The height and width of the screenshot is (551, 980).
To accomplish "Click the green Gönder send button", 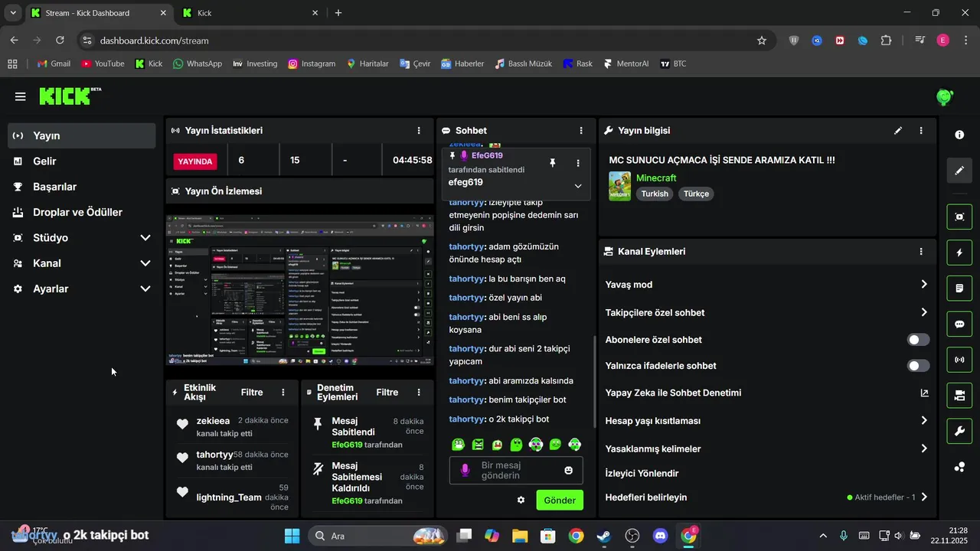I will [x=560, y=500].
